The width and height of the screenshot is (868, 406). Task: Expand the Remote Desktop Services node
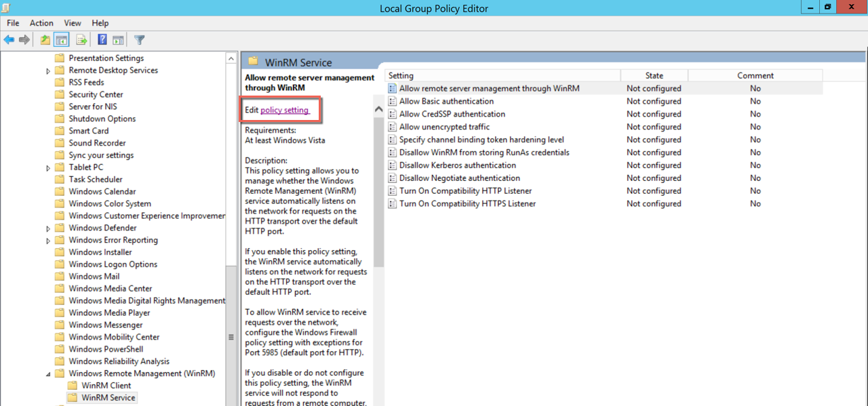47,70
